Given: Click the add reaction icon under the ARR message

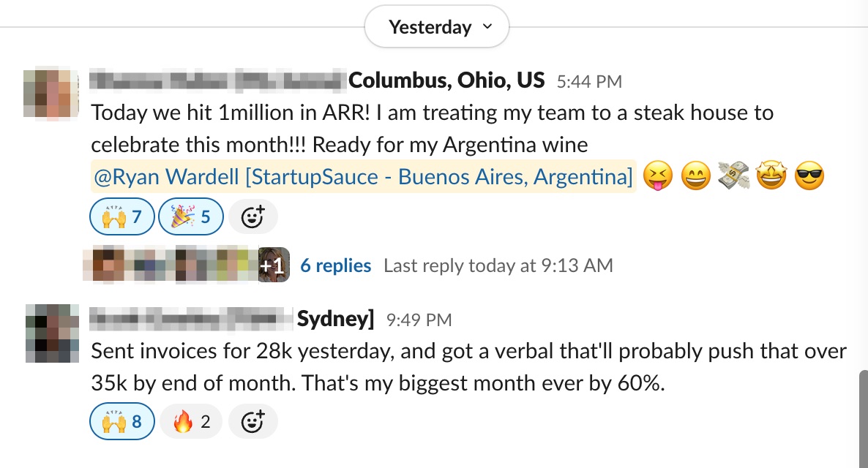Looking at the screenshot, I should 252,216.
